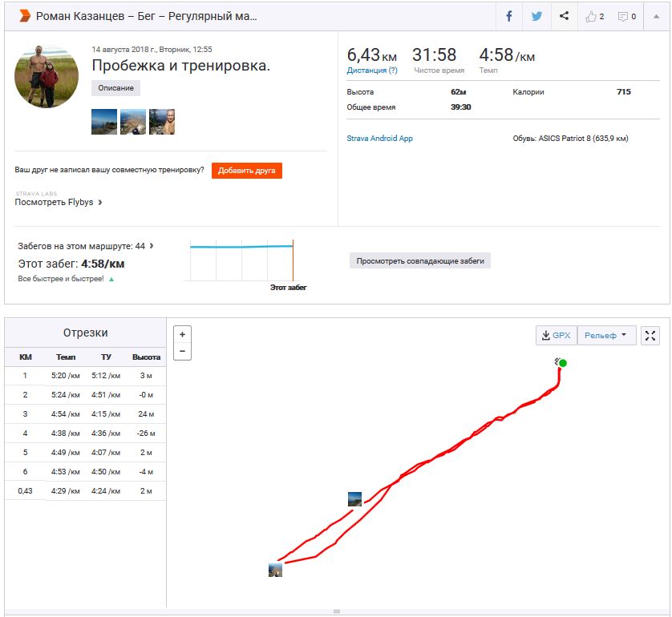Share activity on Twitter
Image resolution: width=672 pixels, height=617 pixels.
tap(536, 16)
